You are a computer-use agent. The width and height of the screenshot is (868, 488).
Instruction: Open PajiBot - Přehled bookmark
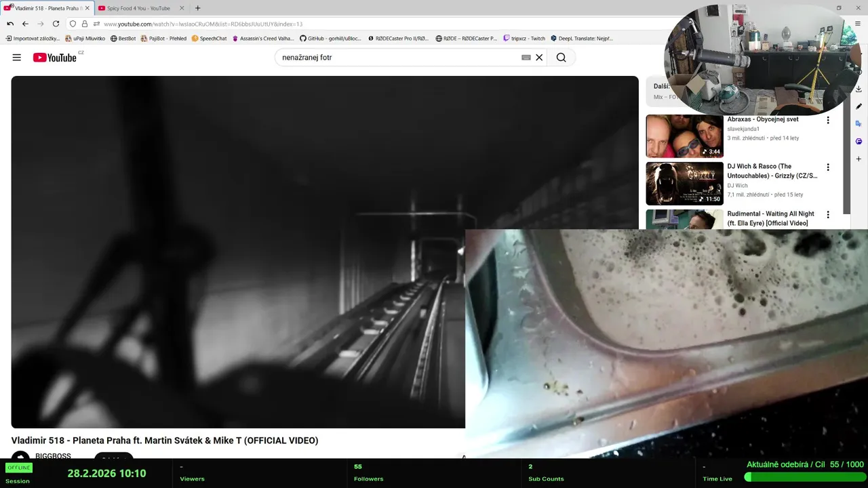click(x=163, y=39)
